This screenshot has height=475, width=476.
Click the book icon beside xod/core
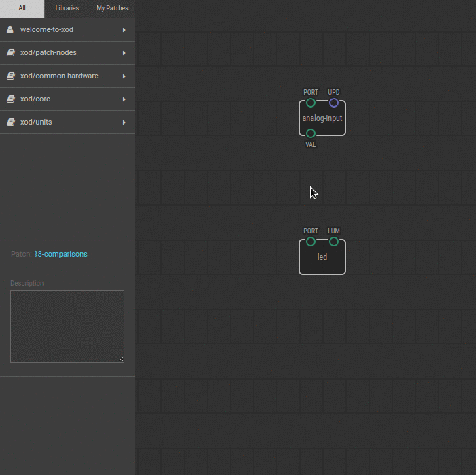(10, 99)
